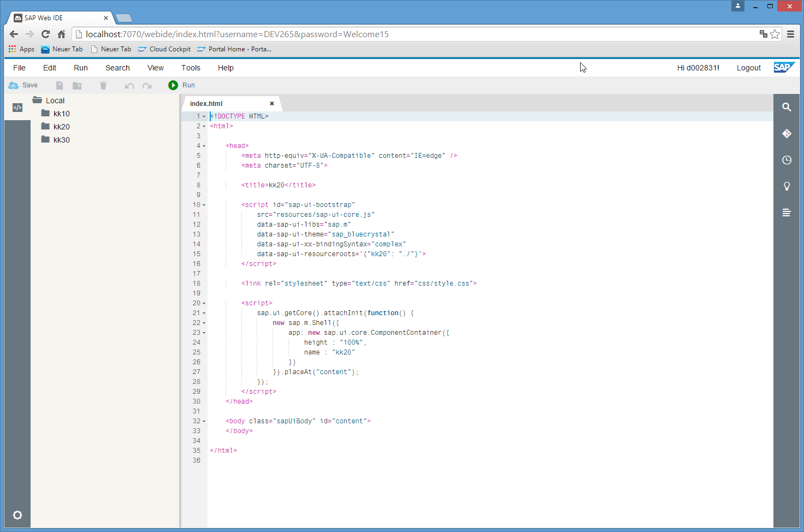Bookmark this page with star icon
Image resolution: width=804 pixels, height=532 pixels.
pyautogui.click(x=775, y=34)
